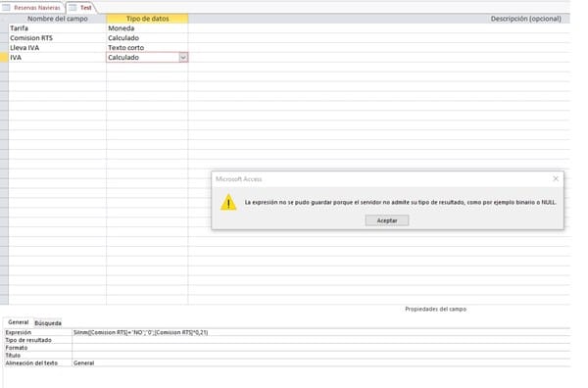Click the Reservas Navieras table tab icon
The image size is (588, 388).
pyautogui.click(x=7, y=8)
